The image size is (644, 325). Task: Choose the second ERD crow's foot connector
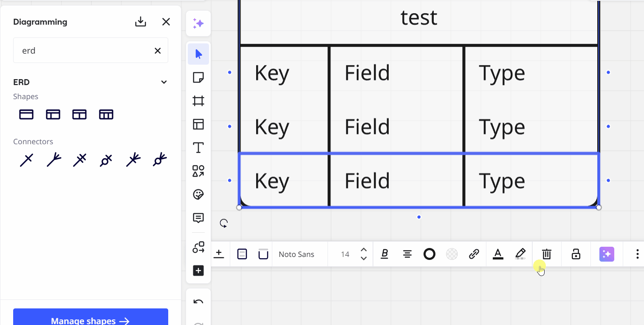[54, 160]
